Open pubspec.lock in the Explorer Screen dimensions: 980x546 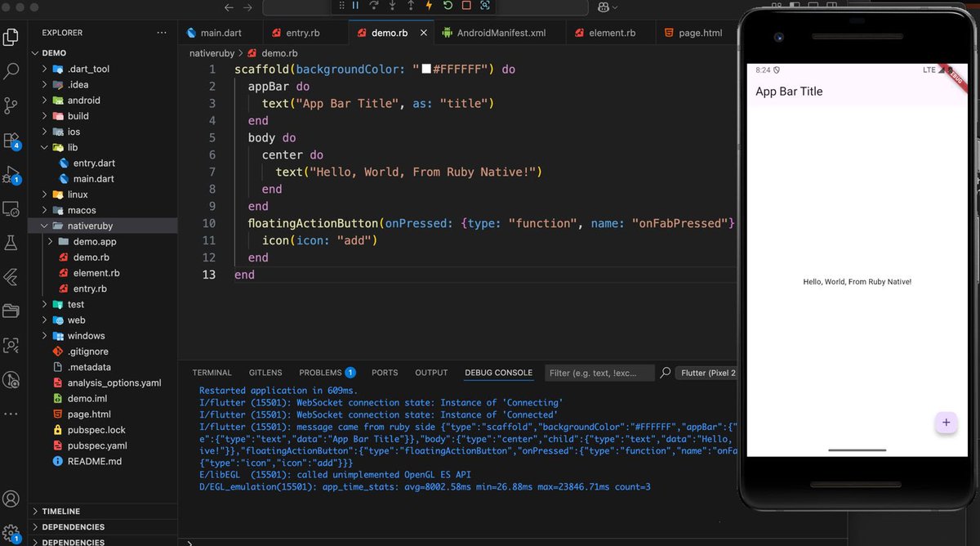[102, 430]
